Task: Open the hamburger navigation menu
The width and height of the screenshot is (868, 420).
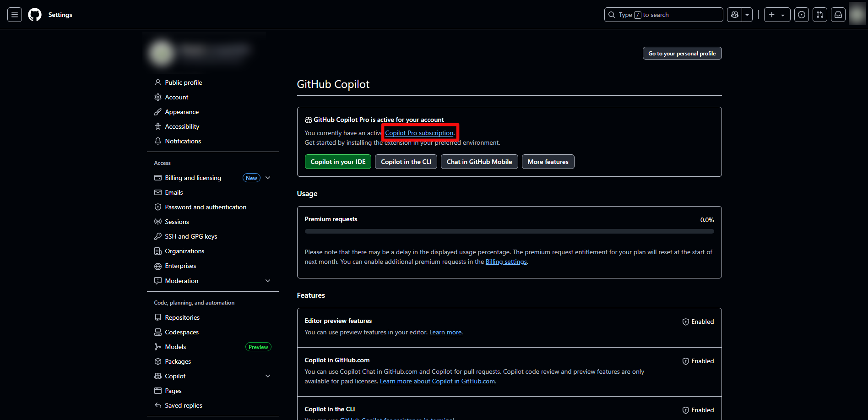Action: (x=15, y=15)
